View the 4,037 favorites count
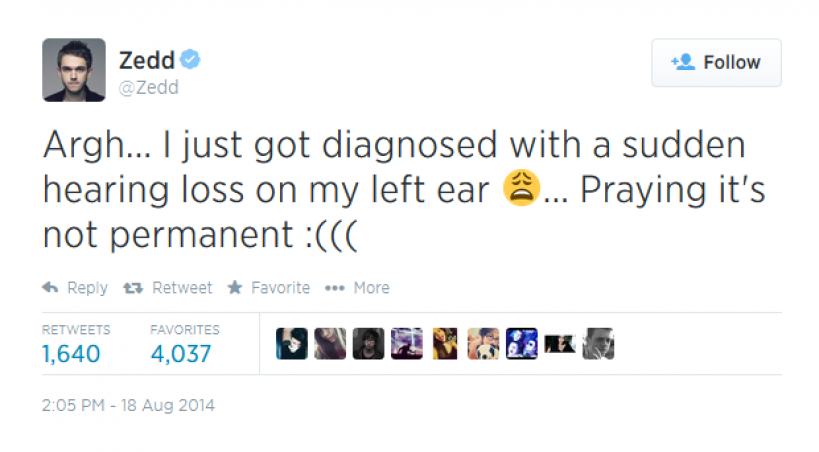Screen dimensions: 819x452 [181, 354]
